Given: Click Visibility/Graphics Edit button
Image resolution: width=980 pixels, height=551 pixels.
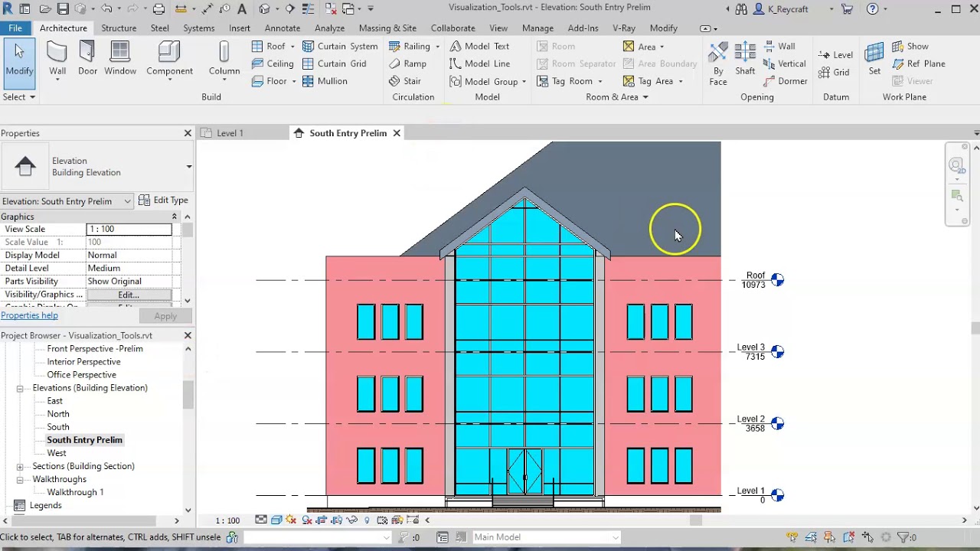Looking at the screenshot, I should [128, 295].
